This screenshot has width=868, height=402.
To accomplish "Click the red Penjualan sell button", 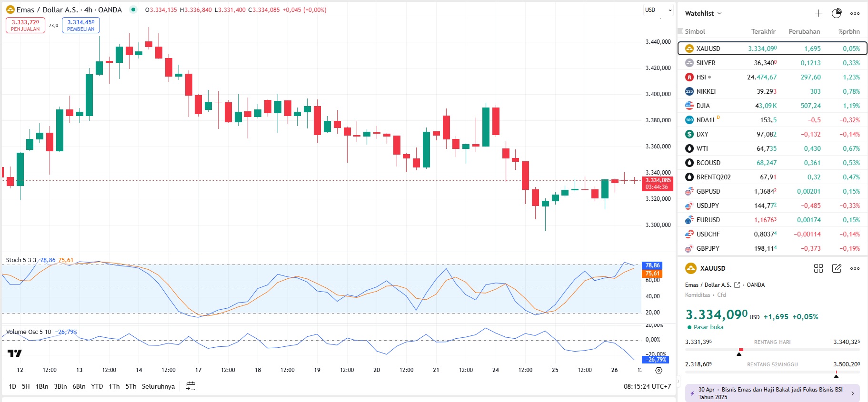I will [25, 25].
